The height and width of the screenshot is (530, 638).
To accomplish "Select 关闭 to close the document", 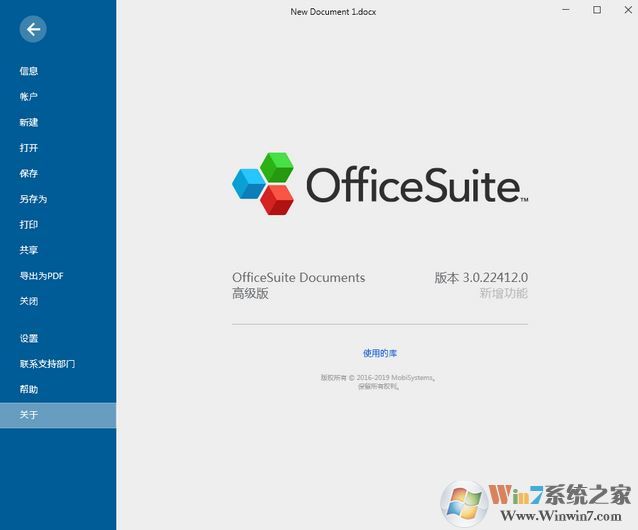I will pos(28,301).
